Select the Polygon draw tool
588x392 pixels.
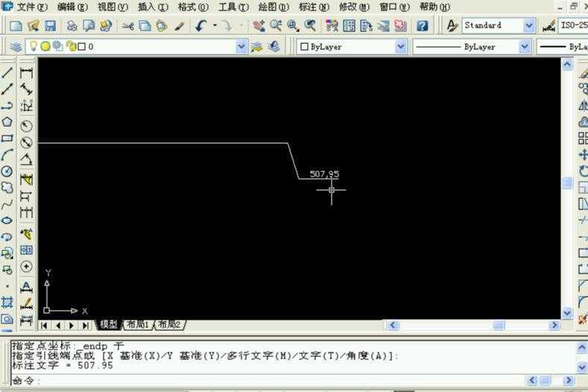coord(7,121)
